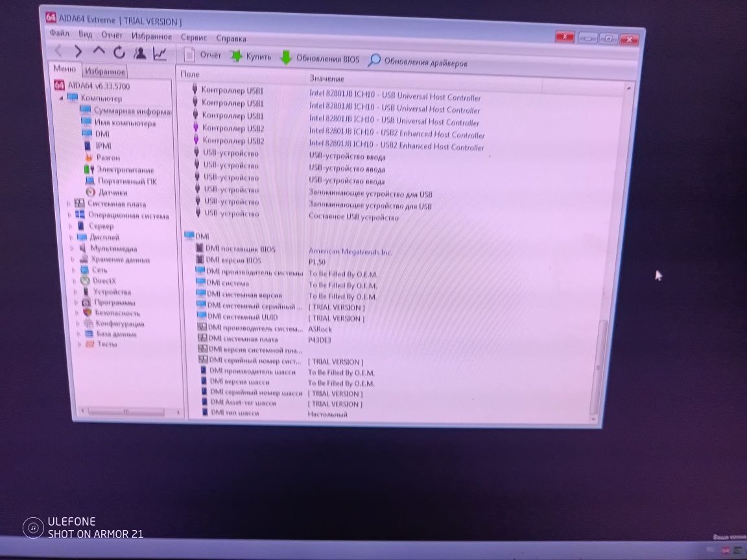The image size is (747, 560).
Task: Expand the Сервер node
Action: (x=71, y=226)
